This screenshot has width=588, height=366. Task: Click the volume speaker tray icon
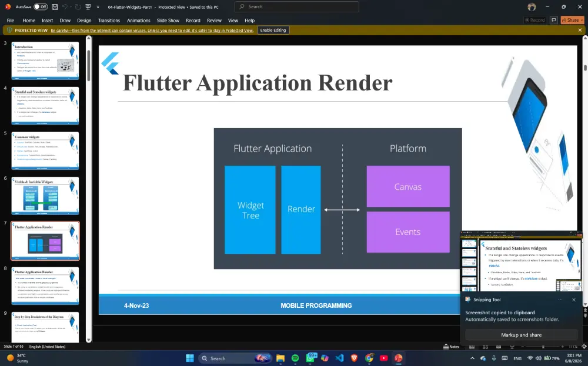tap(539, 358)
